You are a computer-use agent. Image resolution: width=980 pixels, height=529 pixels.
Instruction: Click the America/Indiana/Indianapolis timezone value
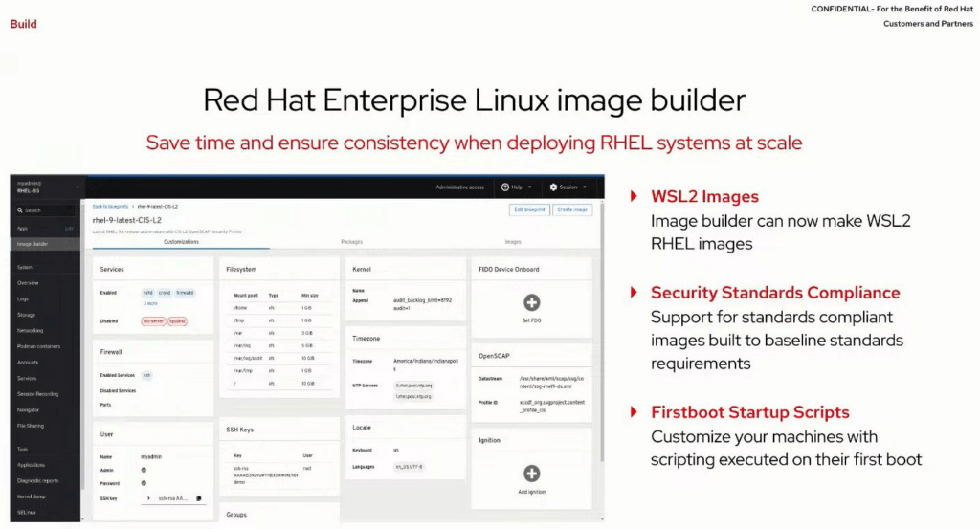click(426, 364)
